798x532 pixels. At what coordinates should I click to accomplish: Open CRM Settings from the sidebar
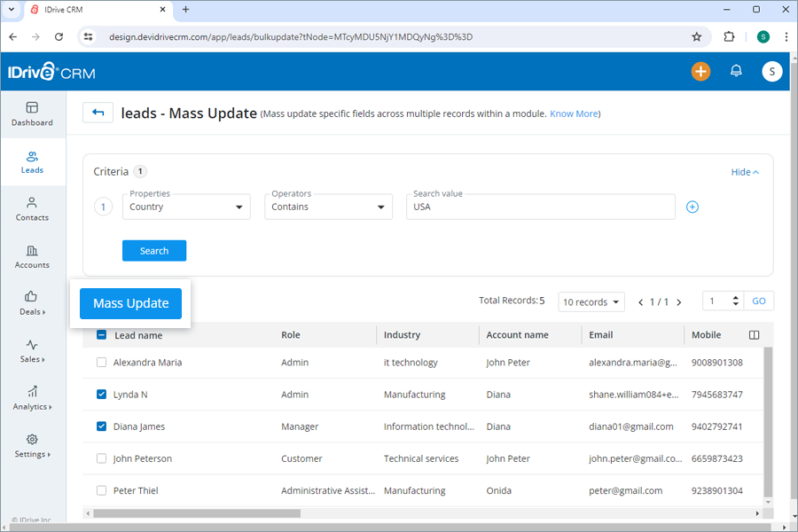[x=32, y=447]
